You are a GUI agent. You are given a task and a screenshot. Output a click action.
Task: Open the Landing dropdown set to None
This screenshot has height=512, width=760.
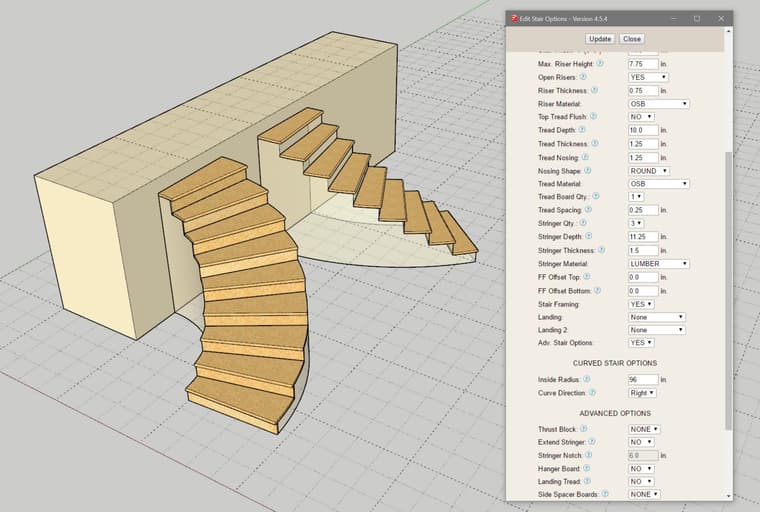pyautogui.click(x=657, y=317)
